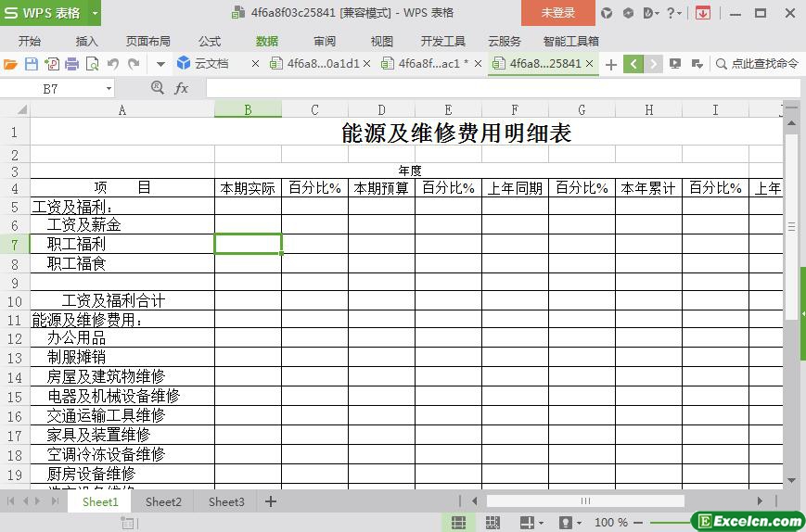This screenshot has width=806, height=532.
Task: Close the 4f6a8...25841 document tab
Action: click(x=590, y=64)
